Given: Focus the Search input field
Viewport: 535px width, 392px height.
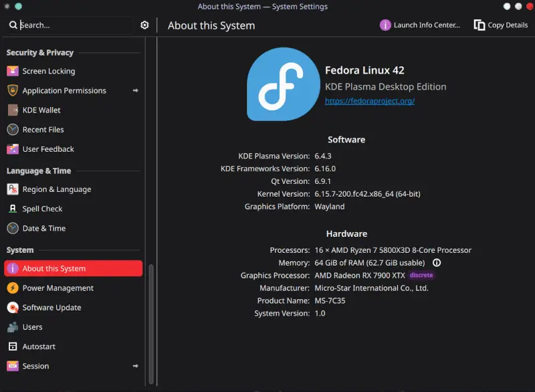Looking at the screenshot, I should 68,25.
